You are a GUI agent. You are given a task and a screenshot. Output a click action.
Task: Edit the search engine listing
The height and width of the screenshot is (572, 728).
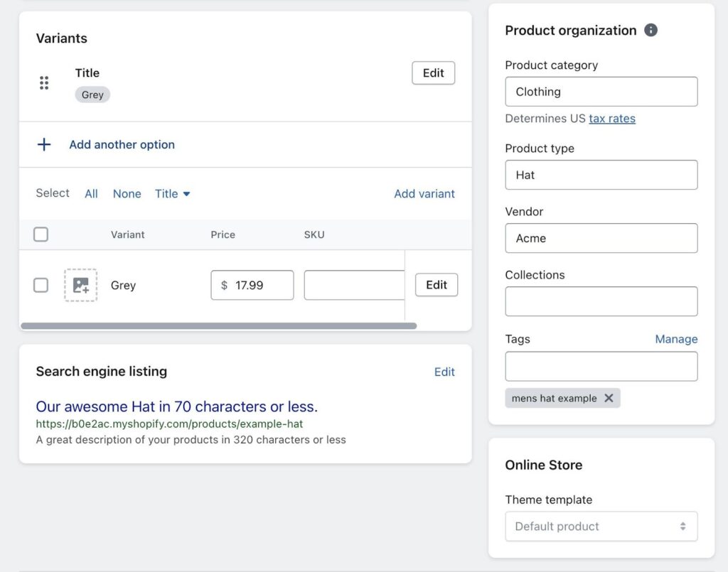click(444, 372)
